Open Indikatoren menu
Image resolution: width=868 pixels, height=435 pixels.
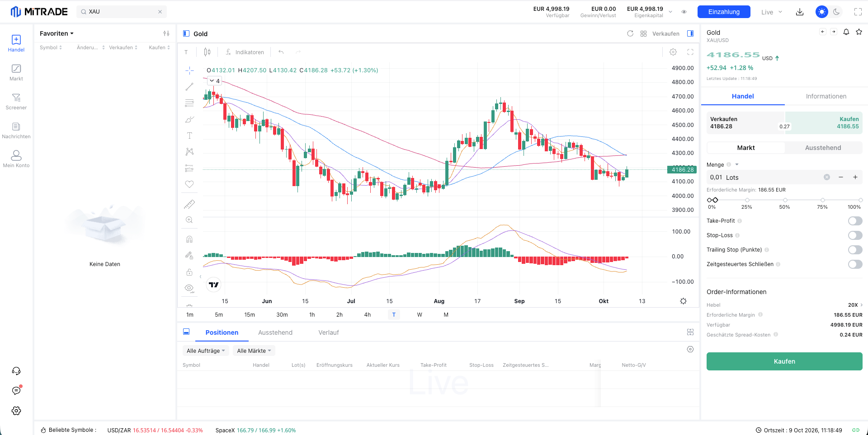pyautogui.click(x=245, y=52)
